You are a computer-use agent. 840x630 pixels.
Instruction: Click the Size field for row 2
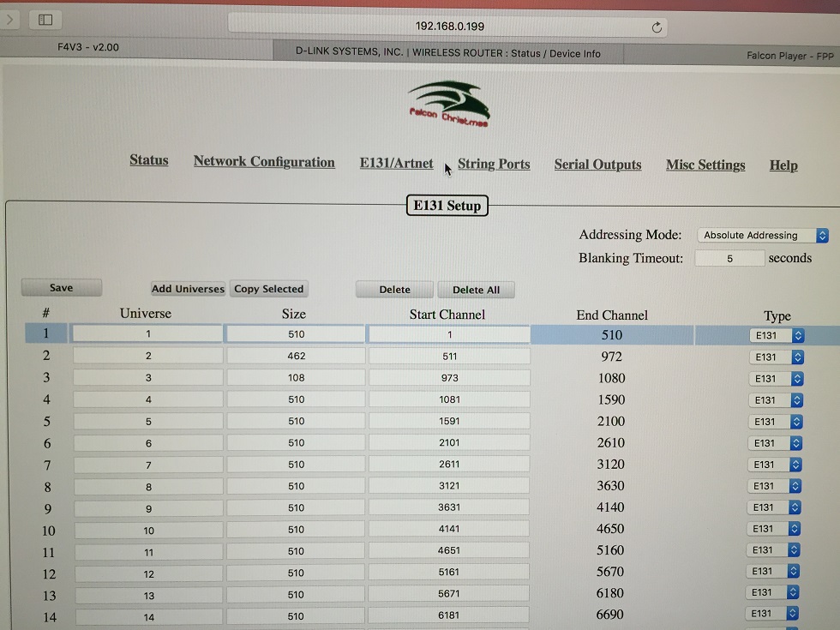[x=296, y=356]
